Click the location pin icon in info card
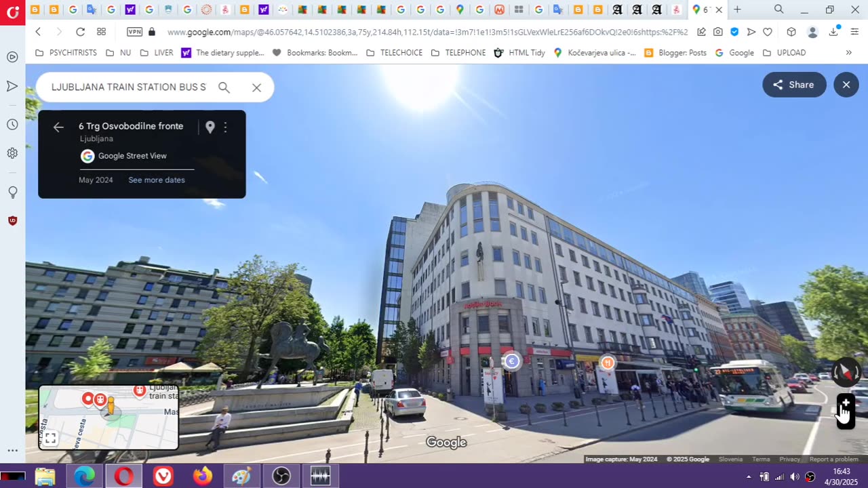Viewport: 868px width, 488px height. 210,127
